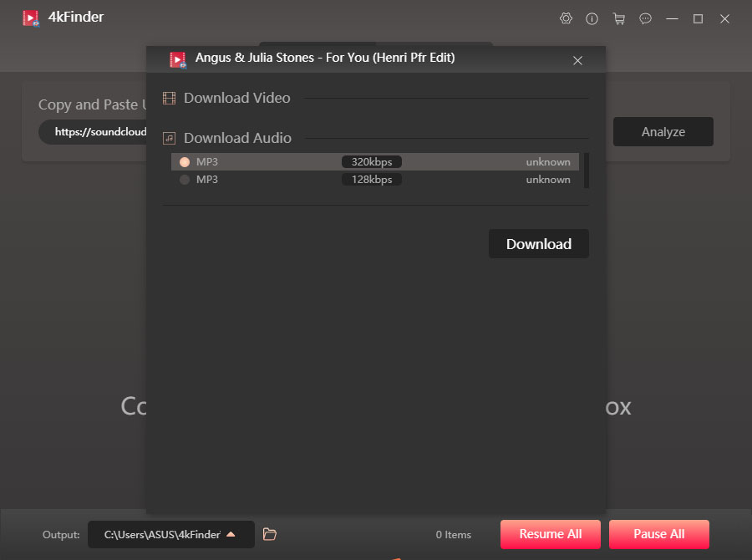Click the info icon in title bar
The height and width of the screenshot is (560, 752).
(x=592, y=18)
